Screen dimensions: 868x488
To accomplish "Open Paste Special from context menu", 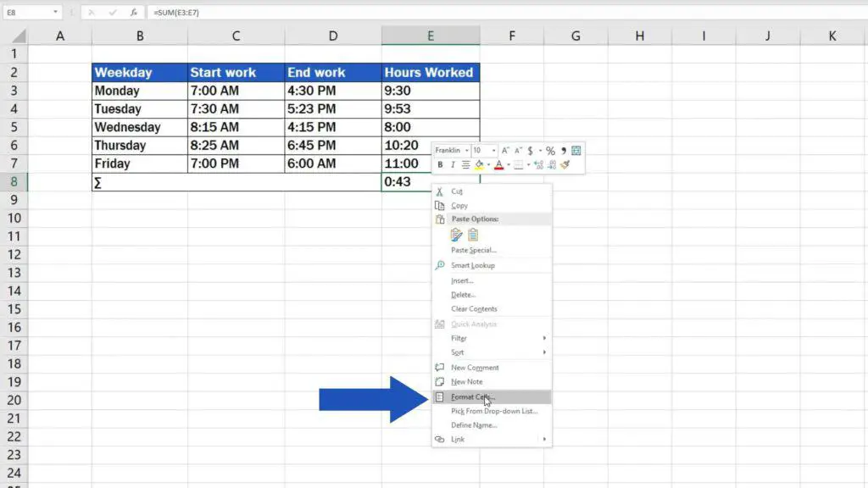I will pos(492,250).
